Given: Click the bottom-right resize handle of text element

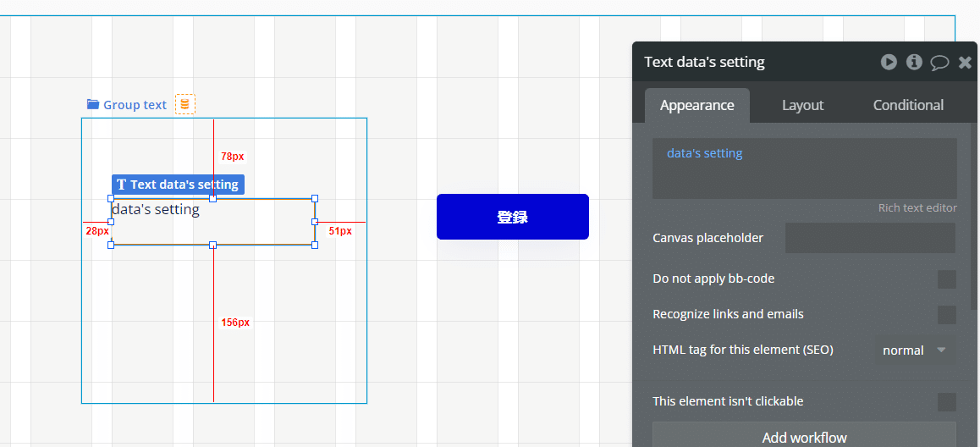Looking at the screenshot, I should coord(314,245).
